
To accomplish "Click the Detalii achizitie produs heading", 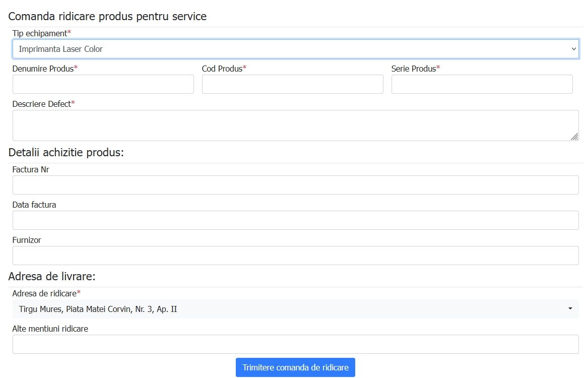I will tap(66, 152).
